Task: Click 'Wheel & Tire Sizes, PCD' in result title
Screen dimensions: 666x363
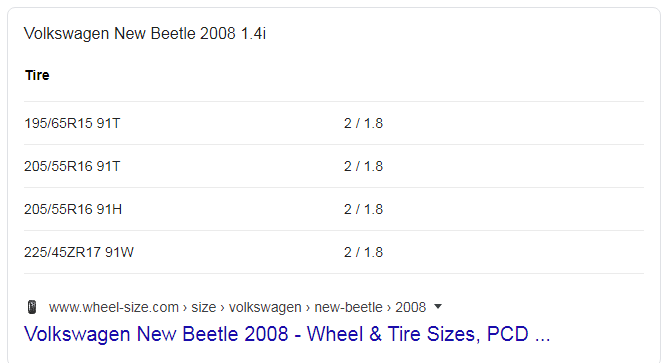Action: click(418, 334)
